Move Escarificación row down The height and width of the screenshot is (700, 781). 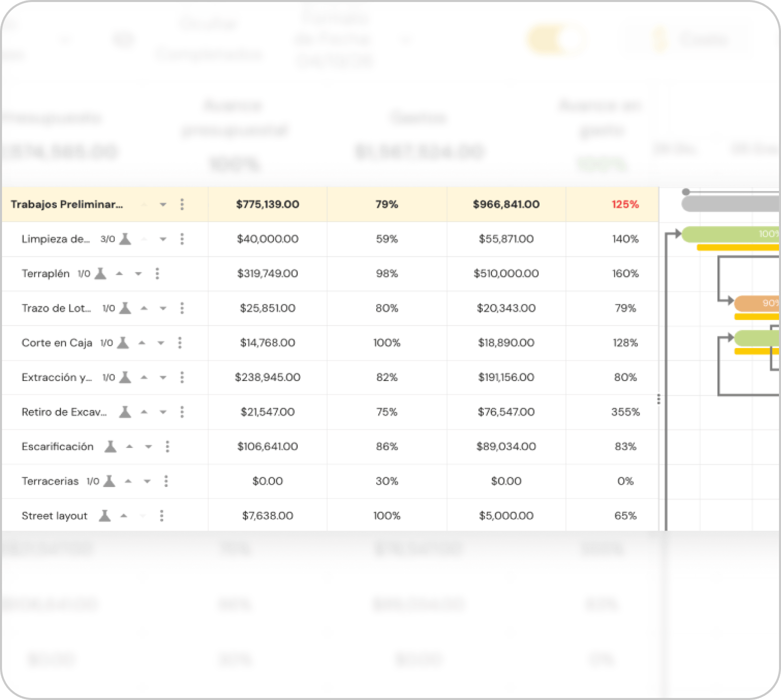pyautogui.click(x=148, y=447)
